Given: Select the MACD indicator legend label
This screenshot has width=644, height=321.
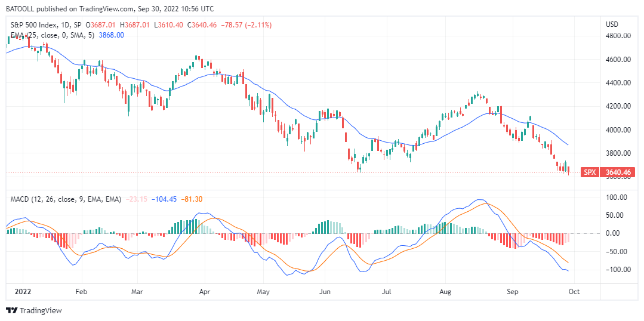Looking at the screenshot, I should 64,199.
